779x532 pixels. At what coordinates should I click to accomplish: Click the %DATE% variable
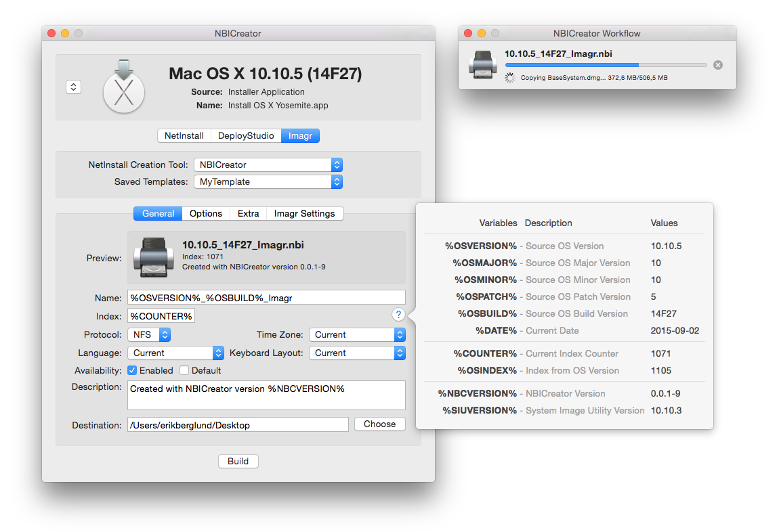[x=496, y=330]
